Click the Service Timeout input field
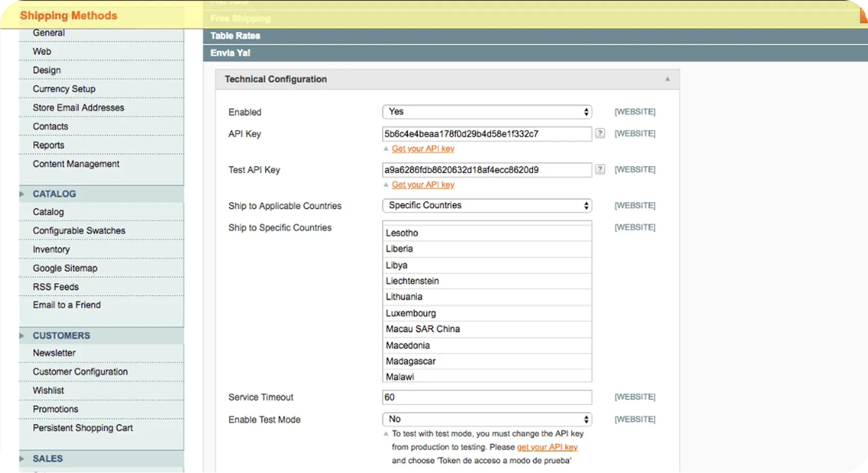 click(x=486, y=397)
